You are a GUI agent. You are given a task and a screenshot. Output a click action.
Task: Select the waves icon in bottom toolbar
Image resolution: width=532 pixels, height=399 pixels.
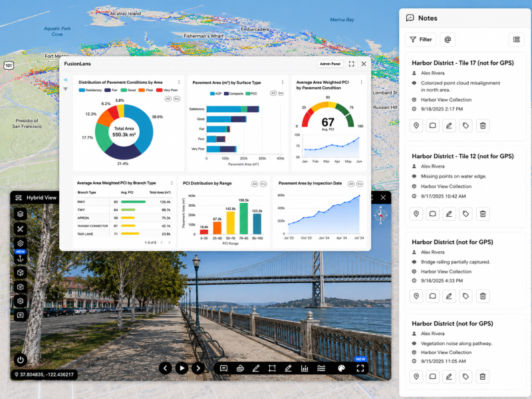(x=321, y=368)
